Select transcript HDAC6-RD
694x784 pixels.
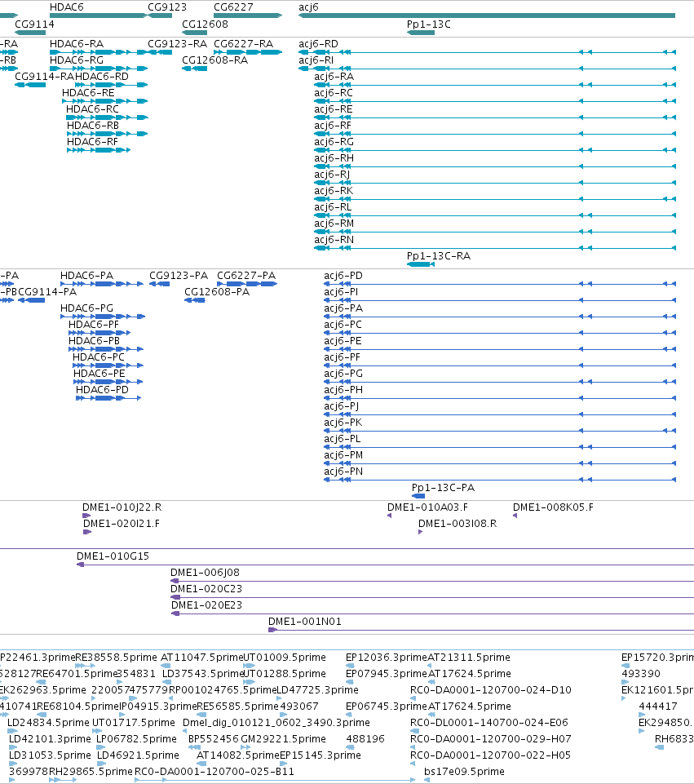point(102,76)
